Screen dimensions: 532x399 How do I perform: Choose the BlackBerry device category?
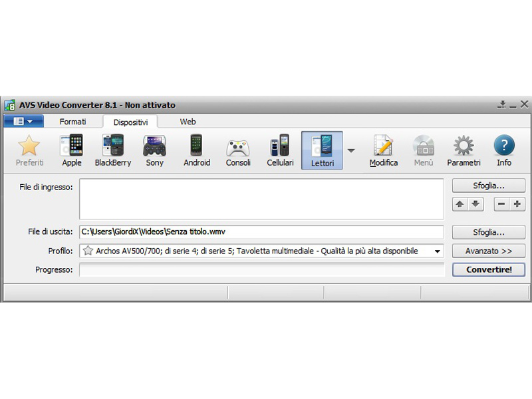112,150
